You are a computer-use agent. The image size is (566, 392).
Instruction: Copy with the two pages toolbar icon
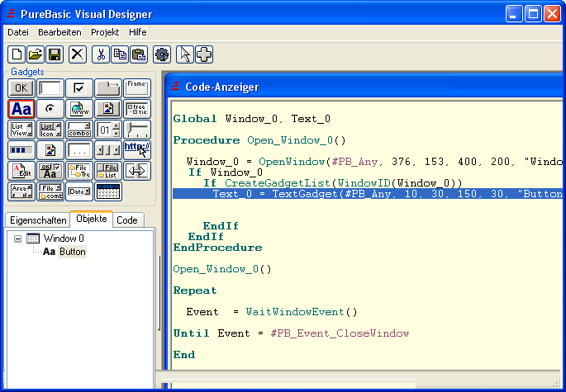pos(120,54)
